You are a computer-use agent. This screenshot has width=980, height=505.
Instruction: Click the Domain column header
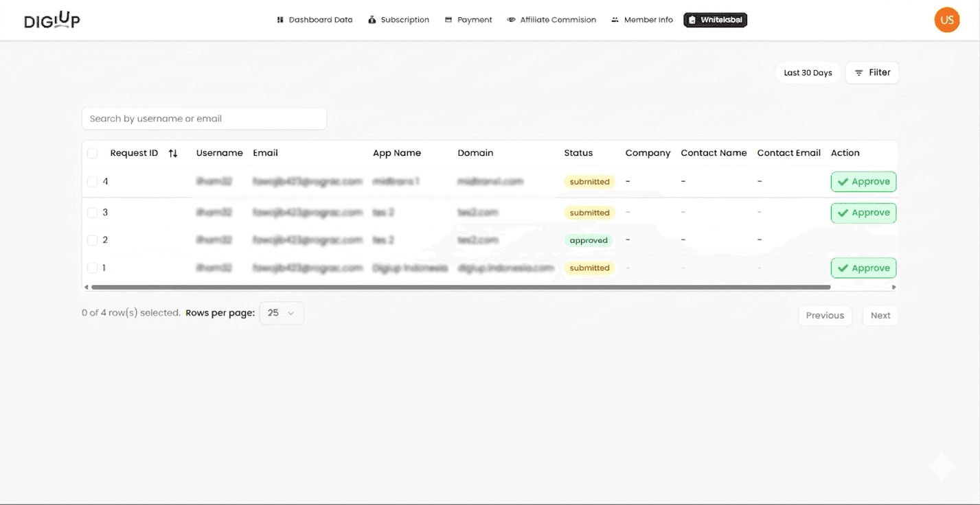(475, 153)
